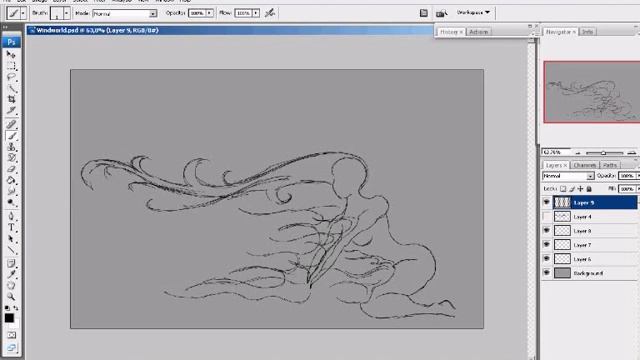Select the Lasso tool
Image resolution: width=640 pixels, height=360 pixels.
(x=11, y=77)
